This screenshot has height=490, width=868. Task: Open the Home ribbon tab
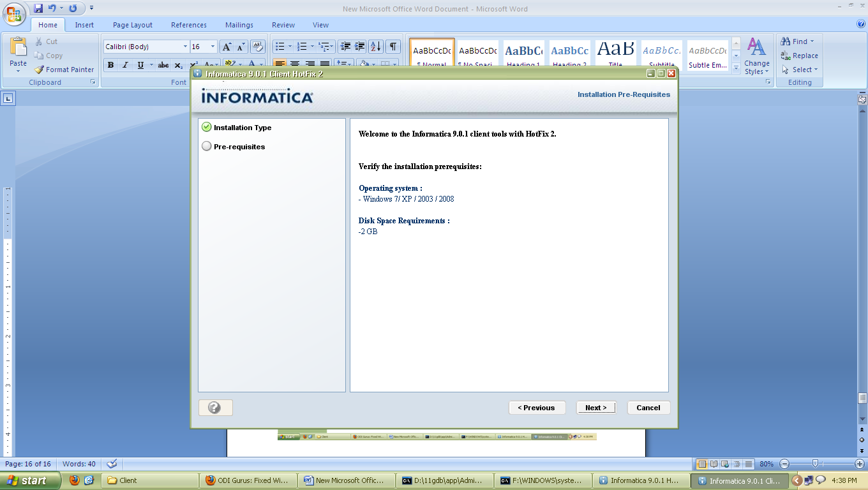pos(48,25)
